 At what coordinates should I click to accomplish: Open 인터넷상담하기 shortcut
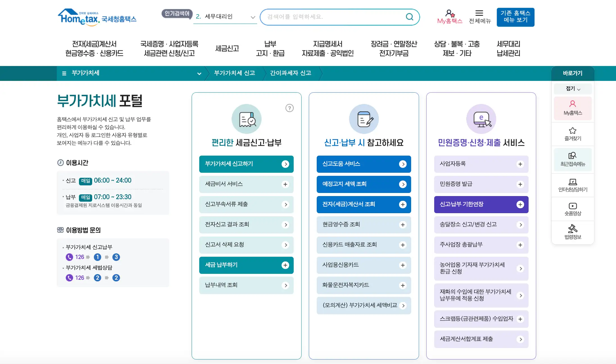tap(573, 185)
